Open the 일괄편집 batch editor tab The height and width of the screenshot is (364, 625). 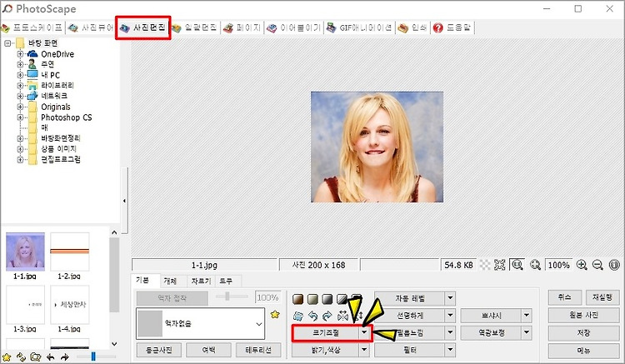(194, 27)
